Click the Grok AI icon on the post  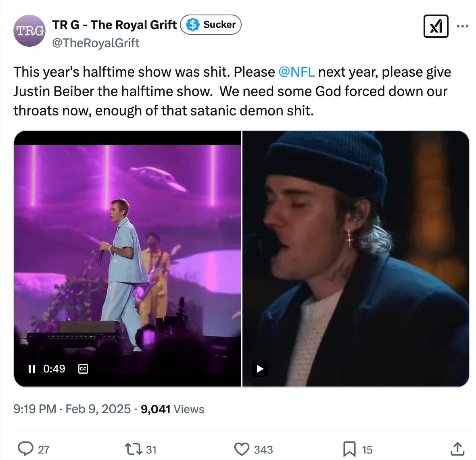[436, 26]
